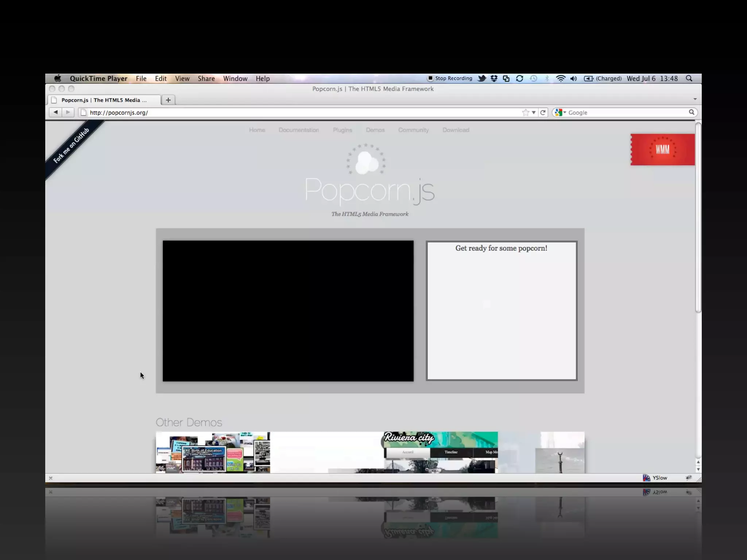The height and width of the screenshot is (560, 747).
Task: Open a new tab with plus button
Action: 168,100
